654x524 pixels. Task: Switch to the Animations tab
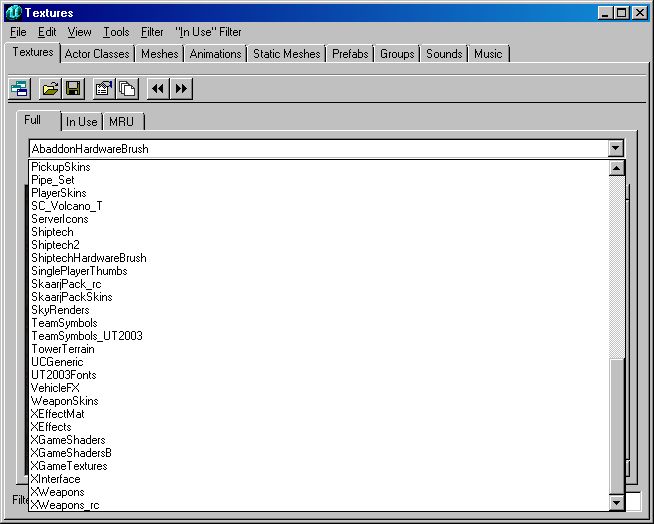click(x=215, y=54)
